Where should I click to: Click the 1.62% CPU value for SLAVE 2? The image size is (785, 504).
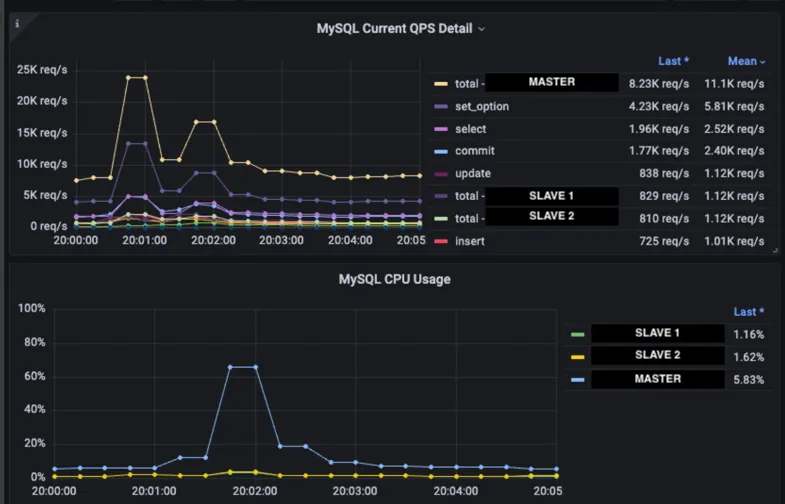click(748, 357)
